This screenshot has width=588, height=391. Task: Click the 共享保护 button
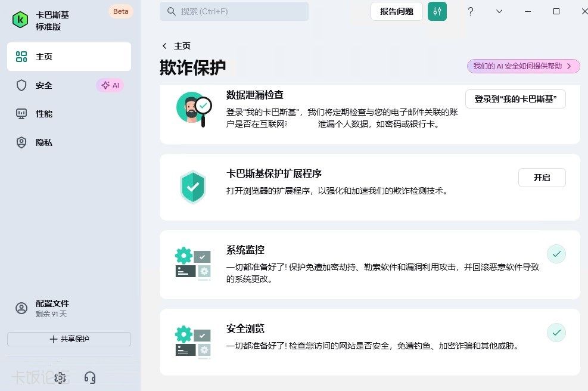[69, 339]
